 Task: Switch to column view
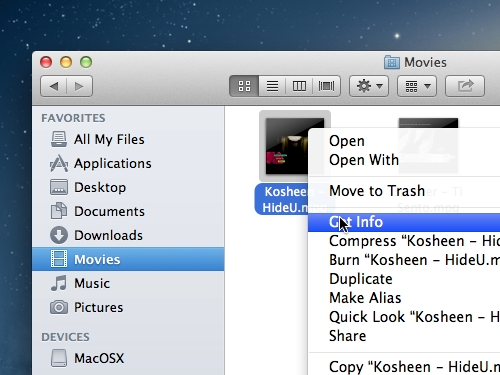(299, 86)
